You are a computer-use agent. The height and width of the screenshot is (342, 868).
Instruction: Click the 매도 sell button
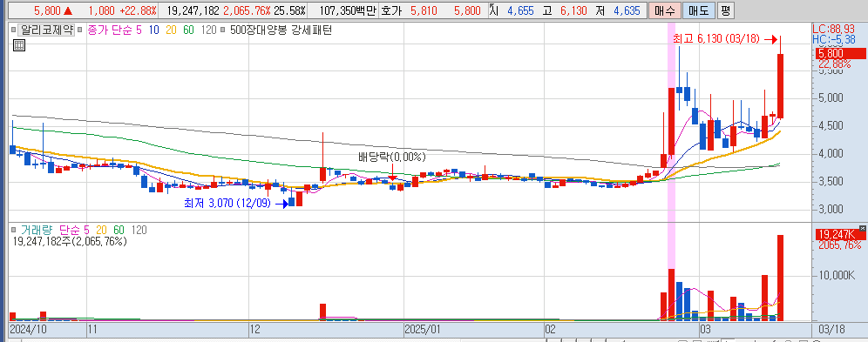pos(698,10)
